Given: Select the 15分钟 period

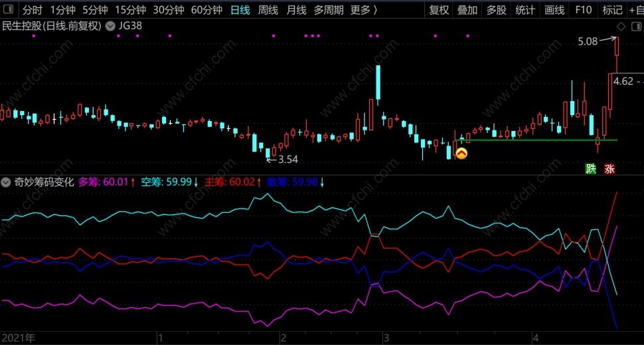Looking at the screenshot, I should [x=130, y=10].
